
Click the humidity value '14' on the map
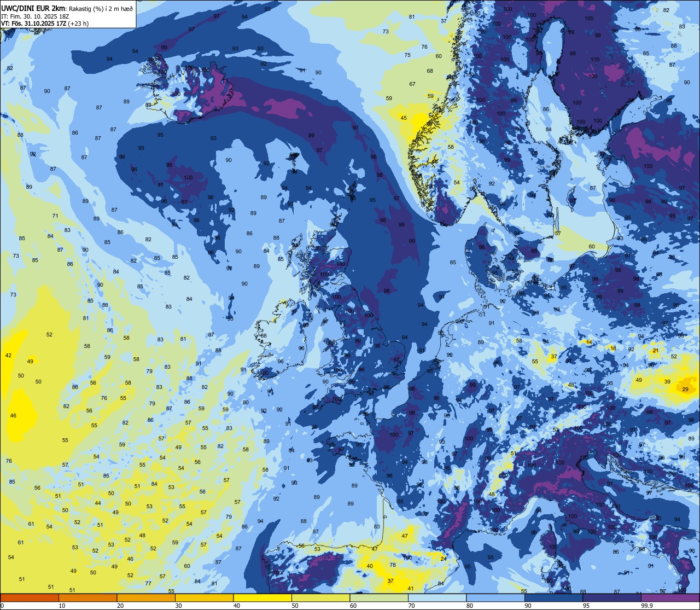(589, 342)
